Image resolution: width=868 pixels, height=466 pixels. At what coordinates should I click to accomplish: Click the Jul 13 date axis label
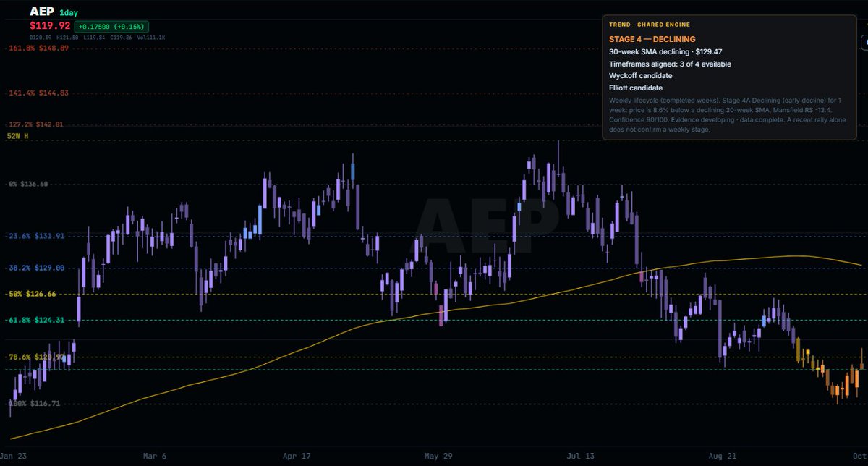click(x=579, y=457)
